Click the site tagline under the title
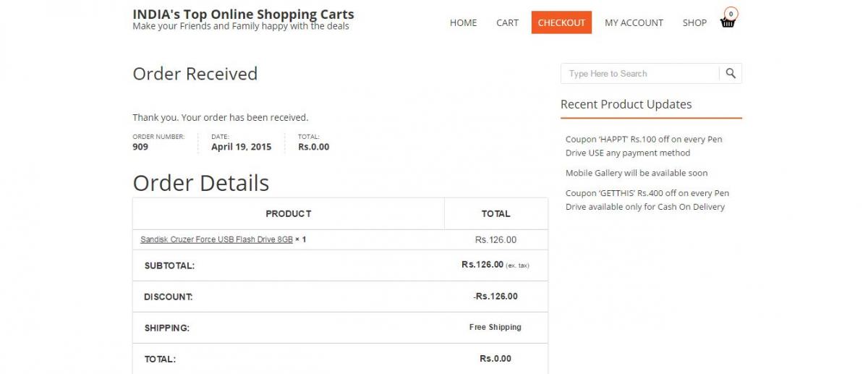This screenshot has width=868, height=374. pyautogui.click(x=241, y=26)
